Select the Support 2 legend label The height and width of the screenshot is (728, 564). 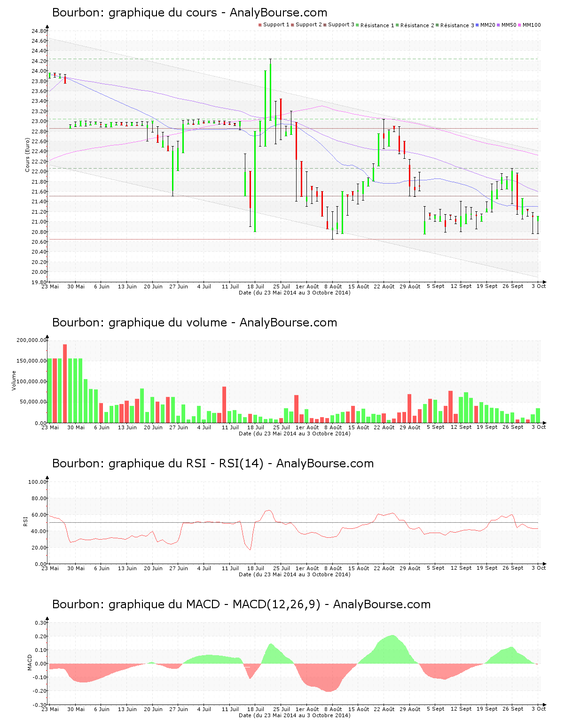click(309, 25)
